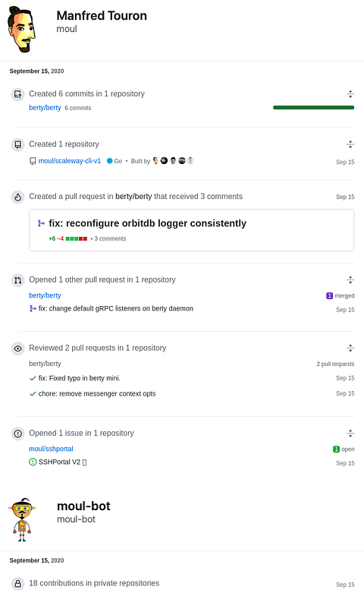Click the issue icon beside 'Opened 1 issue'
Screen dimensions: 364x612
[x=17, y=434]
